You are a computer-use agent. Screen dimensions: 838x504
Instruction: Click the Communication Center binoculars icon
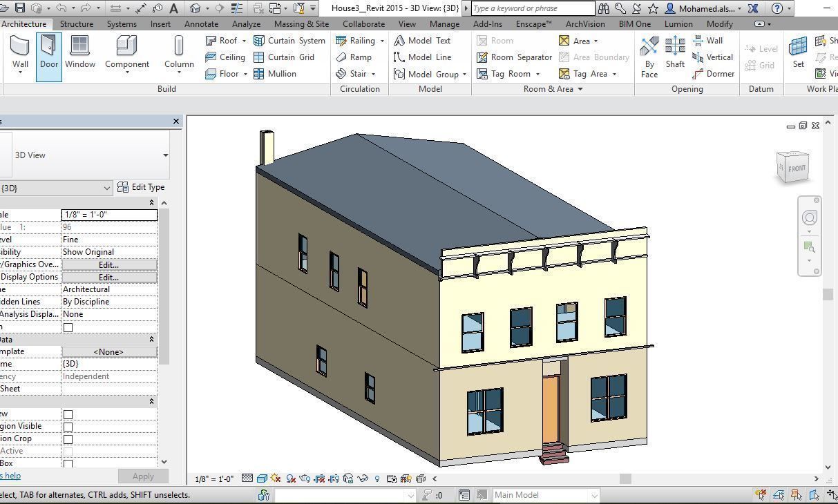[x=604, y=8]
